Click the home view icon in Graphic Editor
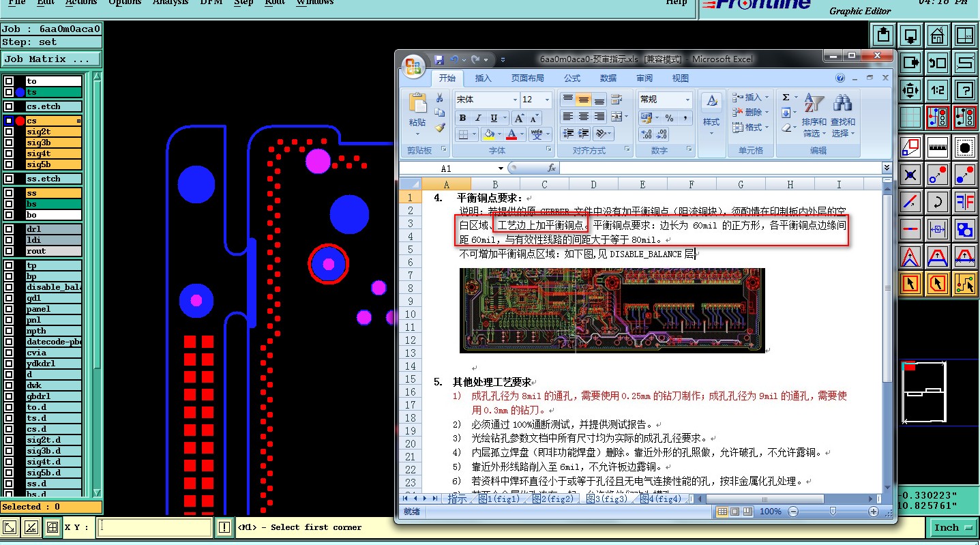The width and height of the screenshot is (980, 545). point(938,35)
